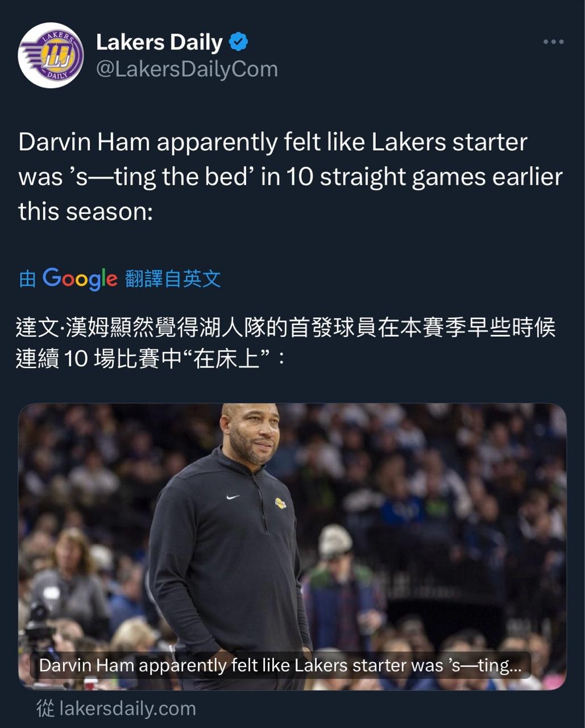Open the Lakers Daily profile avatar
Viewport: 585px width, 728px height.
click(51, 55)
